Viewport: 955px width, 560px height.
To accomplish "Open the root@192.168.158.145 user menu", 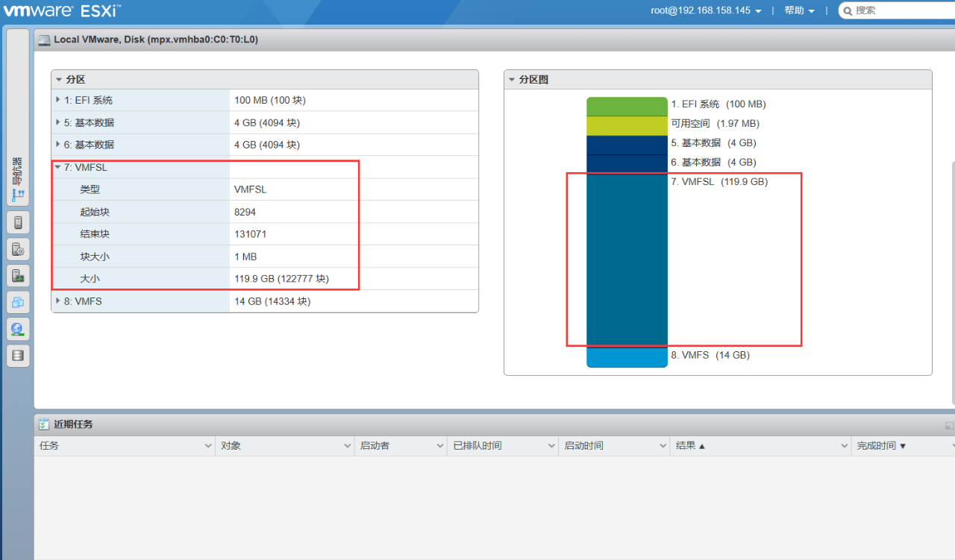I will [706, 10].
